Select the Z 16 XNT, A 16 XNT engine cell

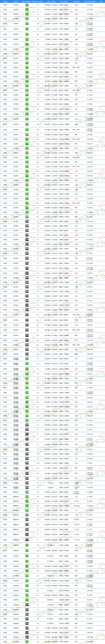tap(90, 545)
